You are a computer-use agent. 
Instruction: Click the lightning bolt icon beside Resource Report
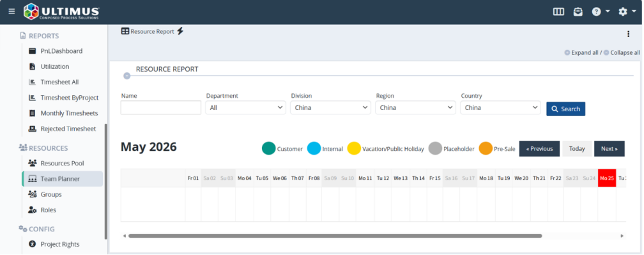(180, 31)
